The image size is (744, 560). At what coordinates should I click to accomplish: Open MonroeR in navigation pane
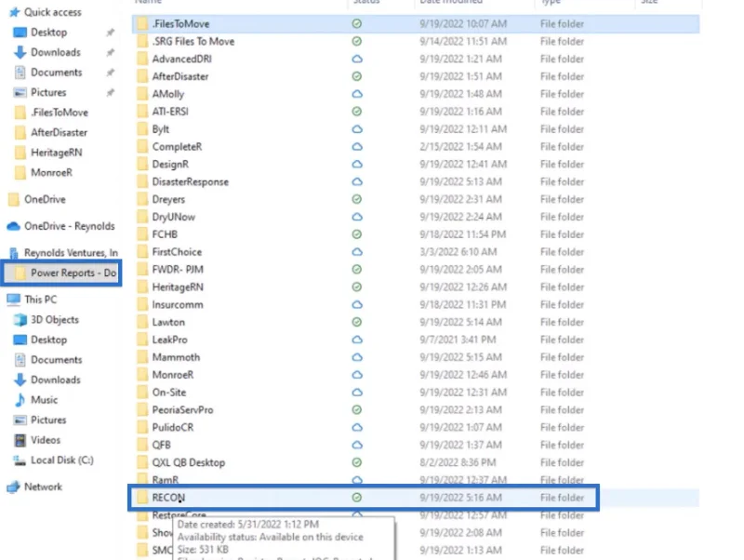43,172
